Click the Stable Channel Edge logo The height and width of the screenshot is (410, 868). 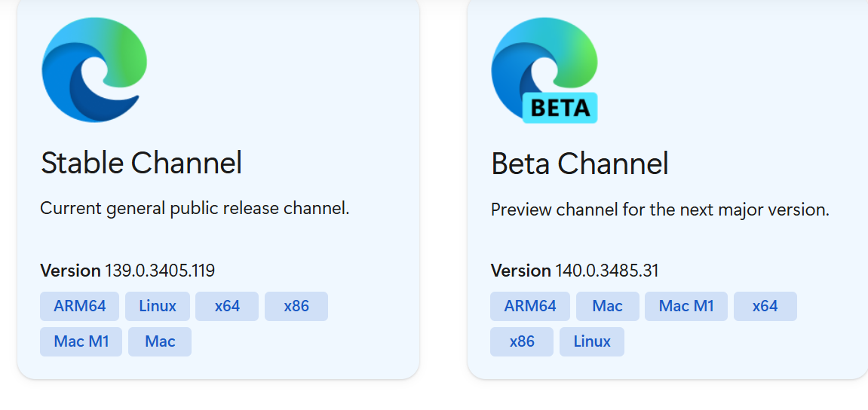(x=94, y=70)
